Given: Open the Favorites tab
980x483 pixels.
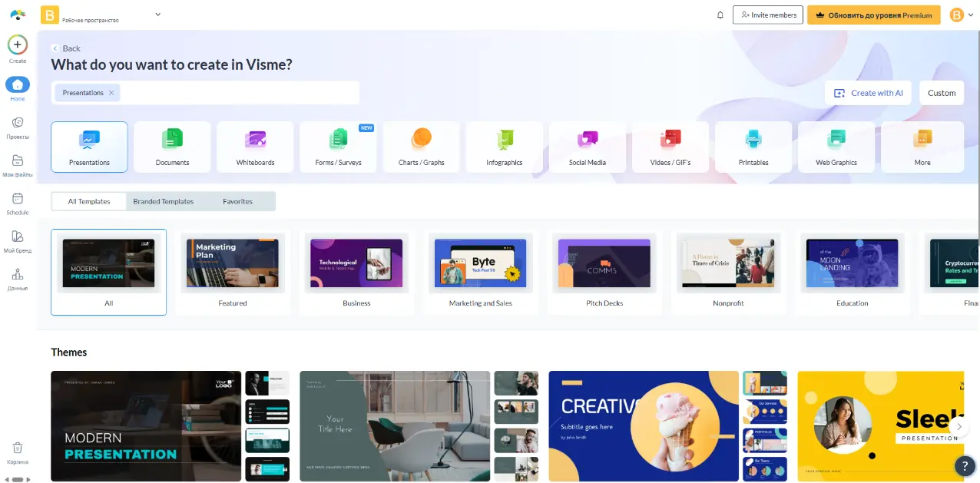Looking at the screenshot, I should click(237, 201).
